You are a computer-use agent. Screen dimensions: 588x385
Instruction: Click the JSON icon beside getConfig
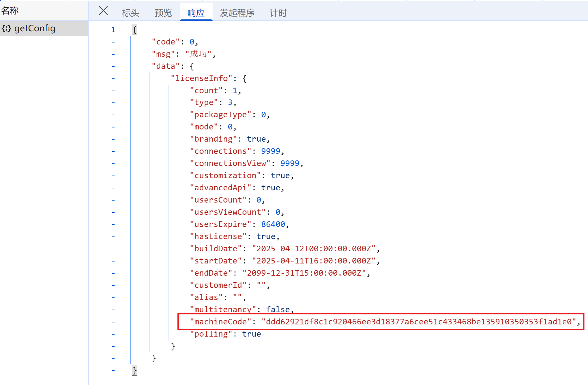click(x=6, y=29)
